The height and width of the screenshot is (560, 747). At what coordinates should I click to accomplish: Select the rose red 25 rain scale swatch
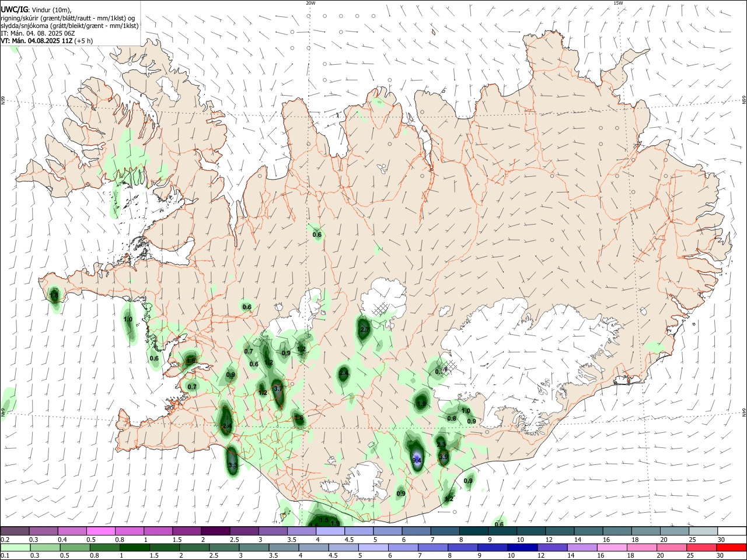pyautogui.click(x=701, y=547)
